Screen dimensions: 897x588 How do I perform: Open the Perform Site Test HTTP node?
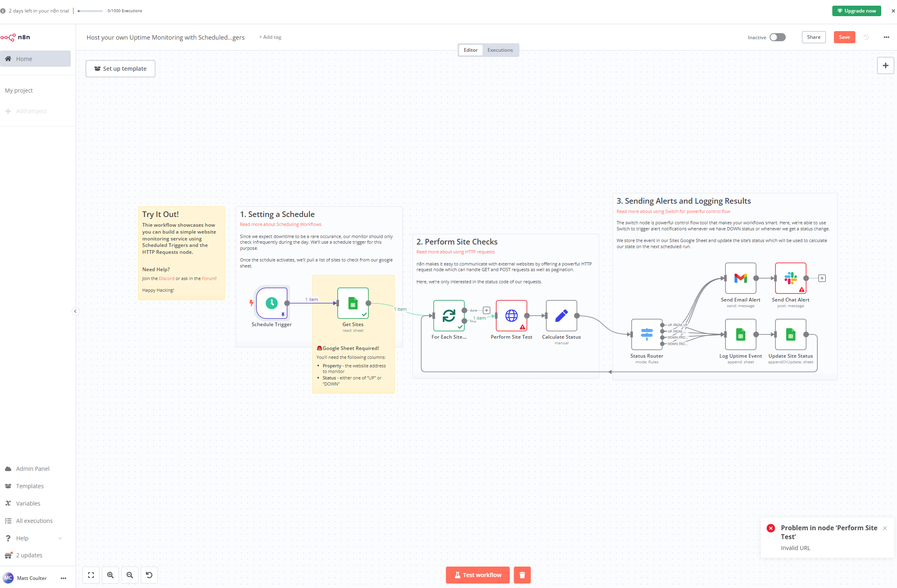click(512, 316)
